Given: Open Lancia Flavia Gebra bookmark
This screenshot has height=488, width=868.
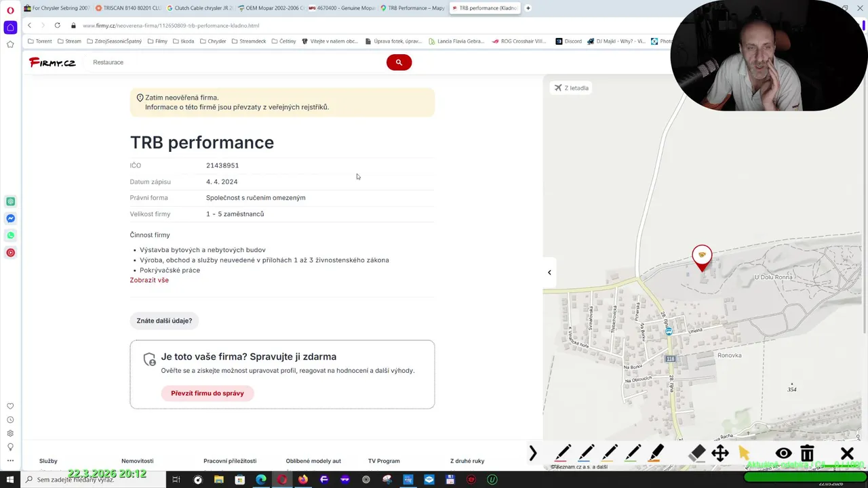Looking at the screenshot, I should click(456, 41).
